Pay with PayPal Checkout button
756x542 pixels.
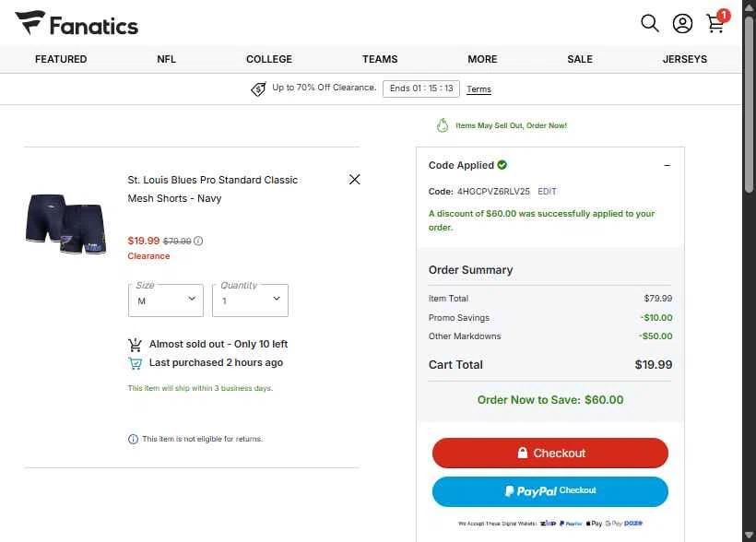(550, 491)
